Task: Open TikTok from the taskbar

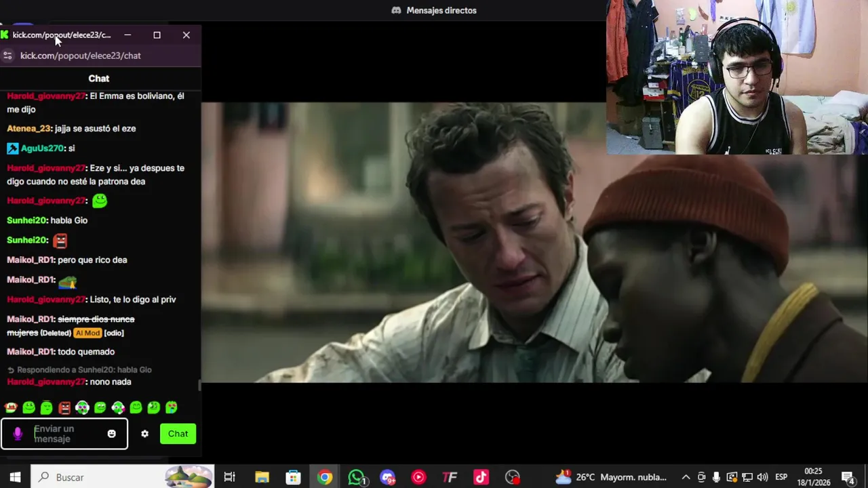Action: [x=481, y=477]
